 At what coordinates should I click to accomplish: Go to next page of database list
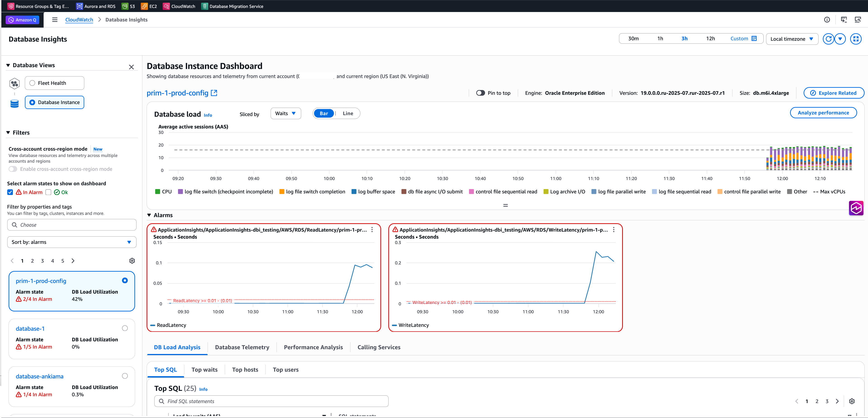[73, 261]
